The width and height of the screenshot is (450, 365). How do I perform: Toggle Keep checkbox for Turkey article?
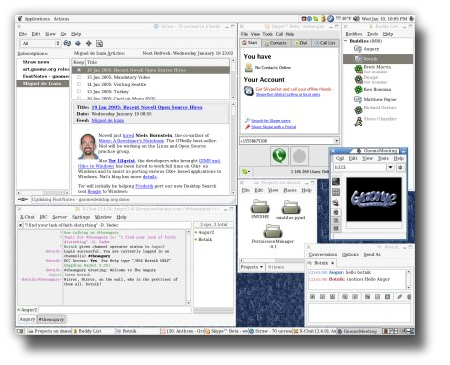(79, 91)
